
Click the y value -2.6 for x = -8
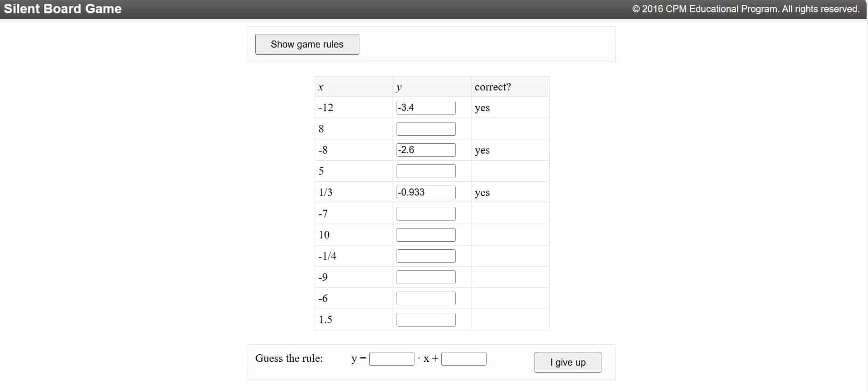click(426, 149)
